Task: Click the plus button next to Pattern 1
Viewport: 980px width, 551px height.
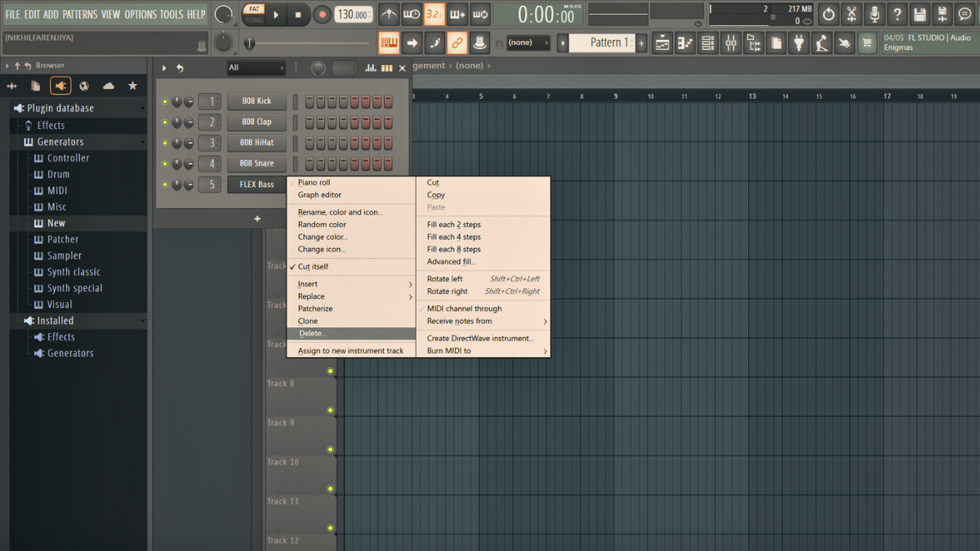Action: tap(642, 42)
